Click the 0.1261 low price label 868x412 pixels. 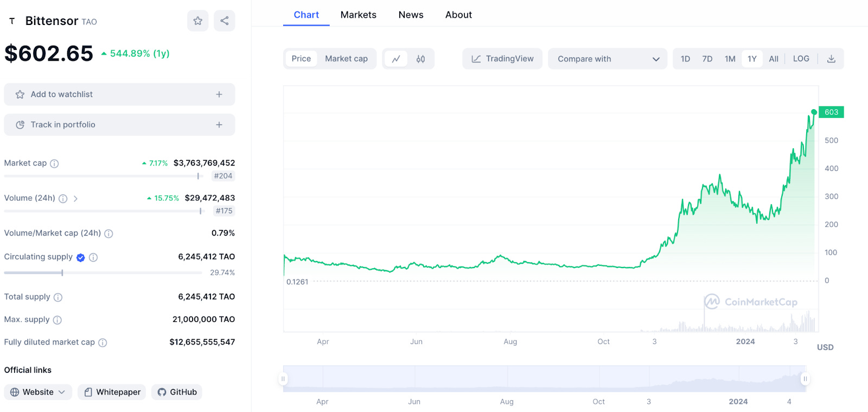[297, 282]
